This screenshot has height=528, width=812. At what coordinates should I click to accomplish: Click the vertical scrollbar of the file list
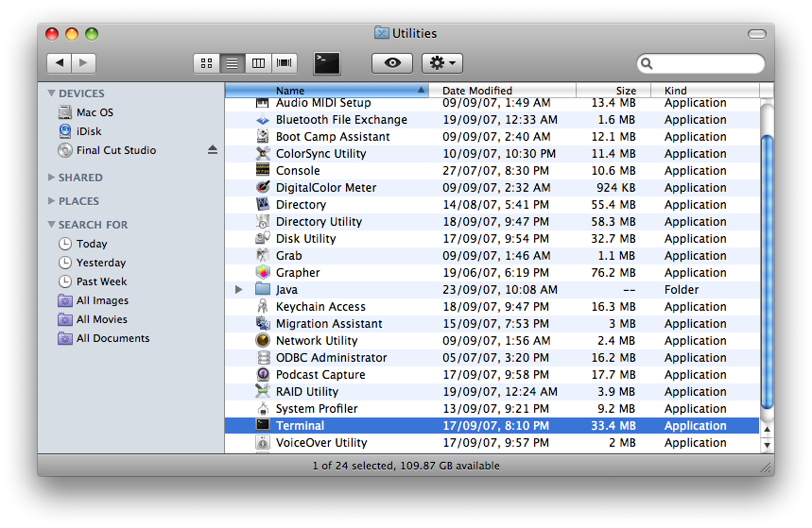(x=767, y=274)
